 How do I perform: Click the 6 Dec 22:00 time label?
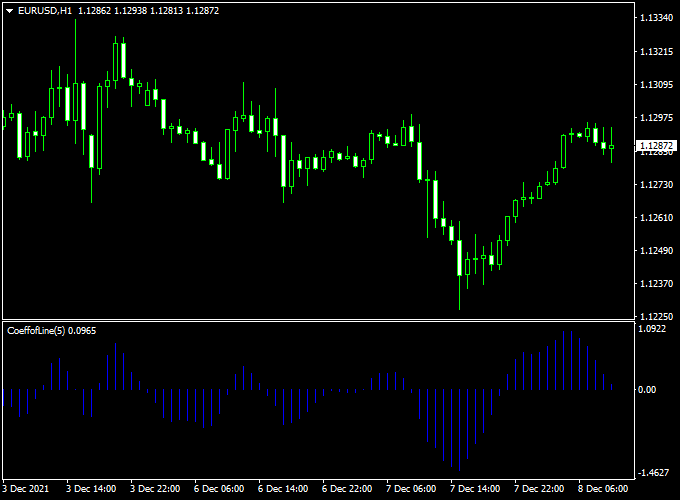(x=347, y=489)
